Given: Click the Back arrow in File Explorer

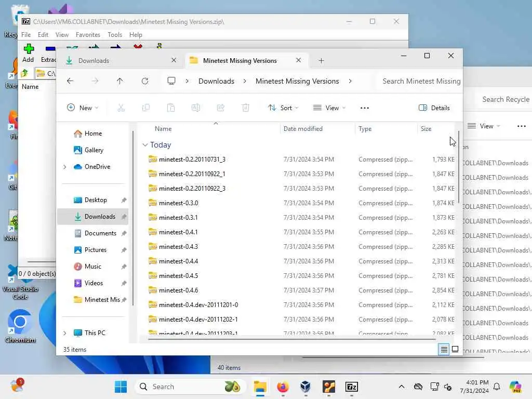Looking at the screenshot, I should (70, 81).
